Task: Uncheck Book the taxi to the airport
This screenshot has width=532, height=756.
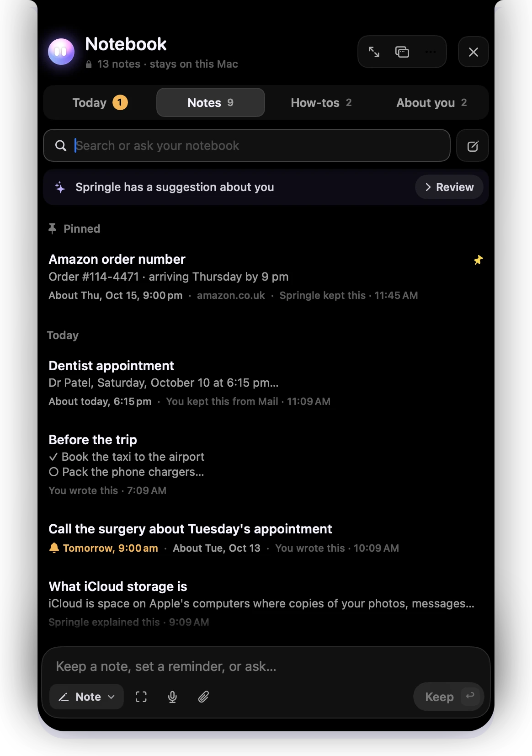Action: pyautogui.click(x=53, y=457)
